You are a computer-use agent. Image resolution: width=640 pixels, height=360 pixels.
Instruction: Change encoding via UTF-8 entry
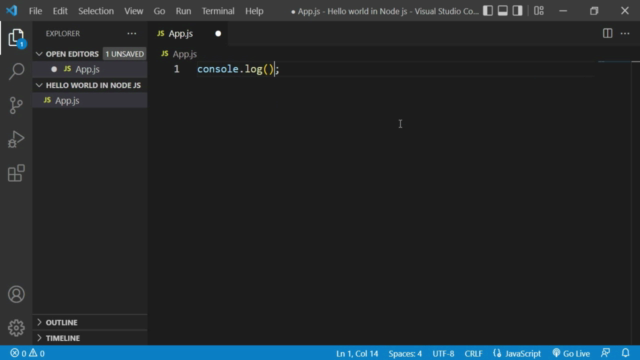click(x=443, y=353)
